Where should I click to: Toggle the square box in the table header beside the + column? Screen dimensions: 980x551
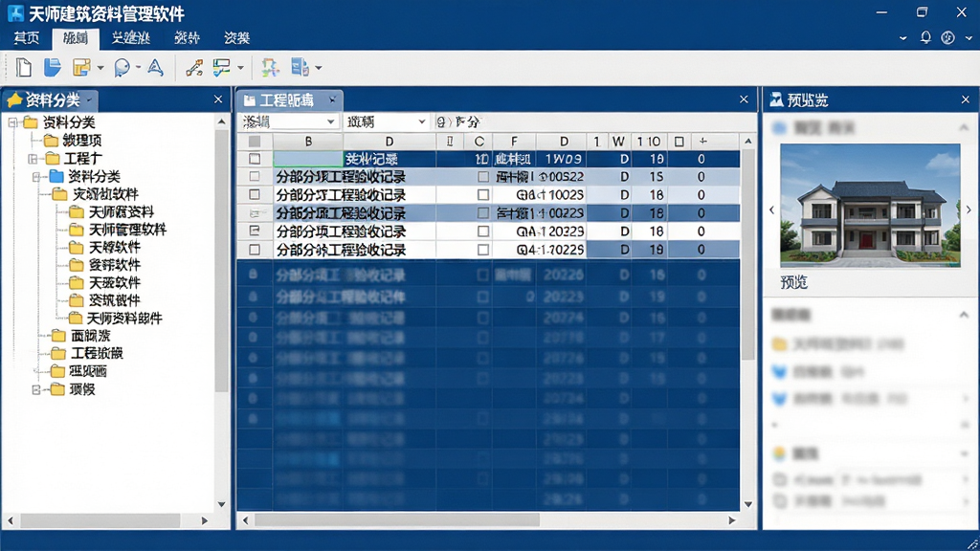pos(679,142)
